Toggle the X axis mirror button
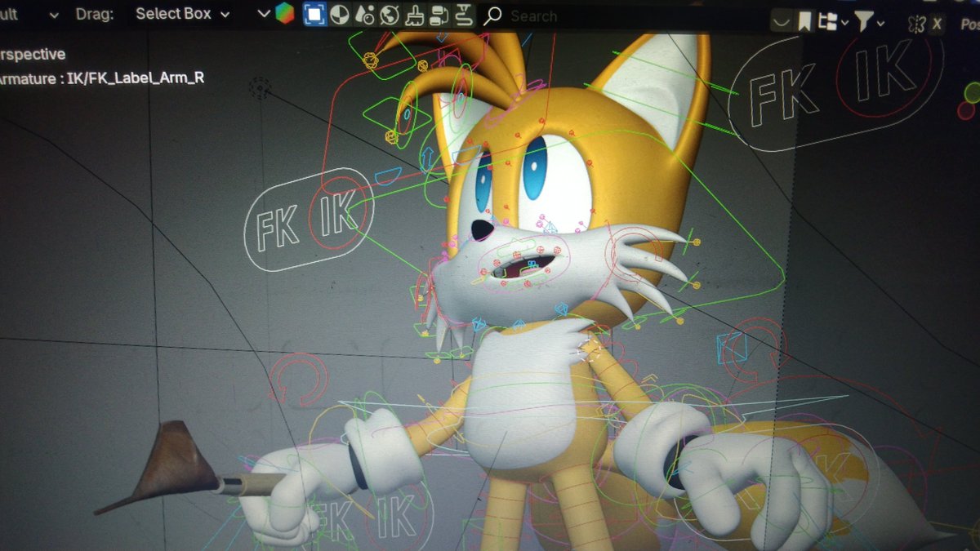This screenshot has height=551, width=980. click(937, 24)
